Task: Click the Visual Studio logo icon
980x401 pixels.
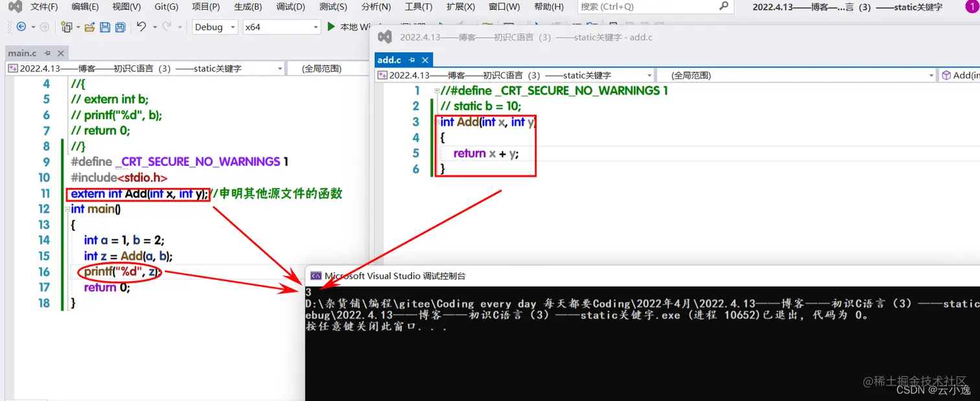Action: pos(15,7)
